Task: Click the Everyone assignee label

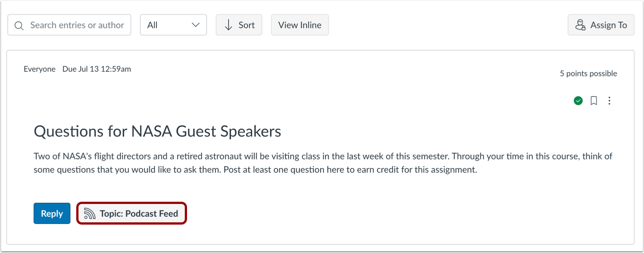Action: pyautogui.click(x=40, y=69)
